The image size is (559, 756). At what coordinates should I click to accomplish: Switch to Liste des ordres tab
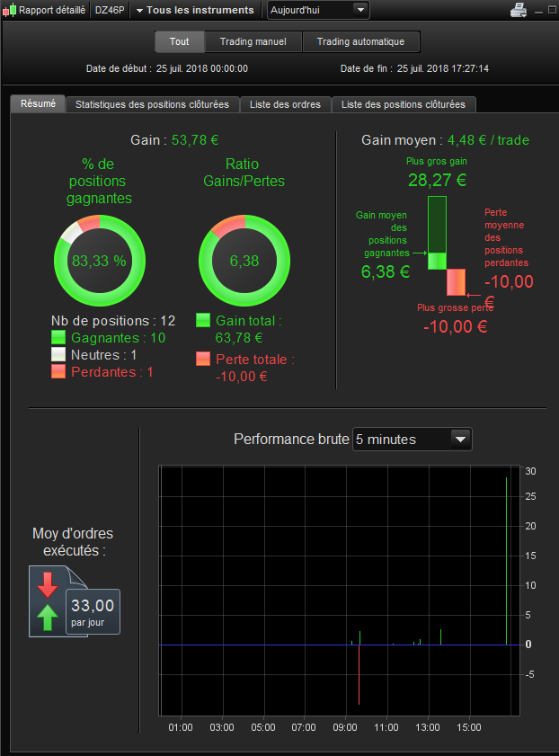point(285,104)
